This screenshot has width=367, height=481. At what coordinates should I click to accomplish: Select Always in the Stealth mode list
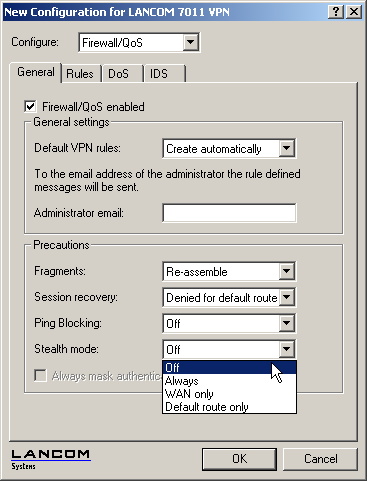pos(229,381)
